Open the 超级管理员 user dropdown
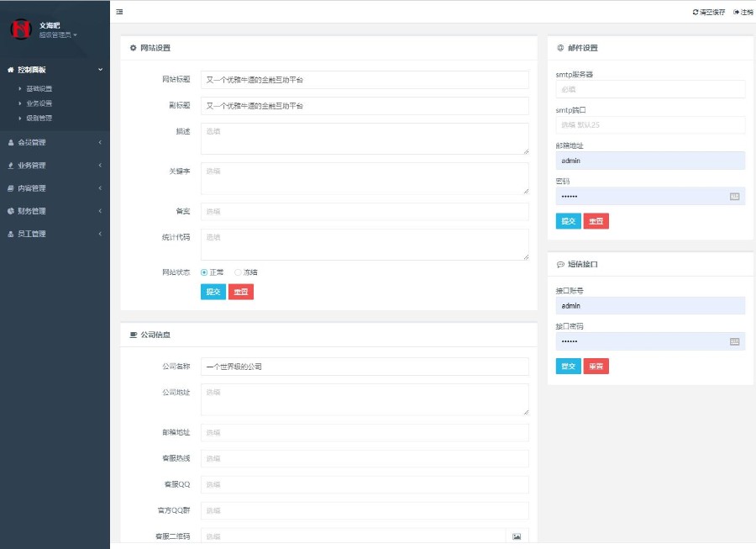Viewport: 756px width, 549px height. tap(57, 35)
